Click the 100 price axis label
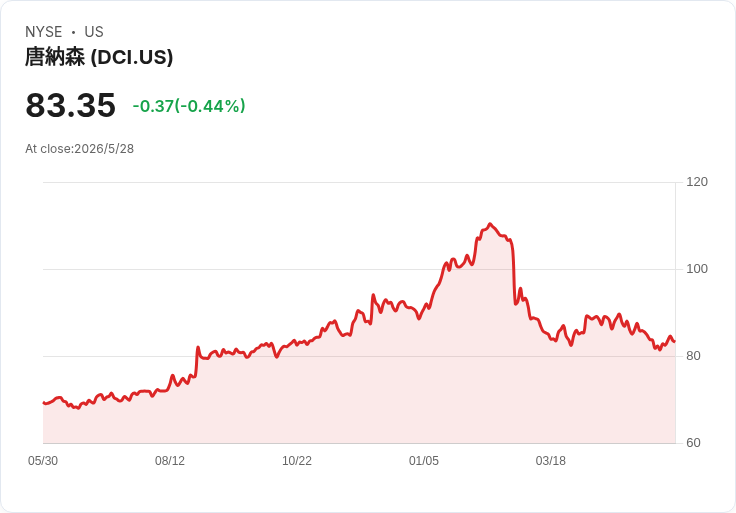The width and height of the screenshot is (736, 513). [x=697, y=269]
